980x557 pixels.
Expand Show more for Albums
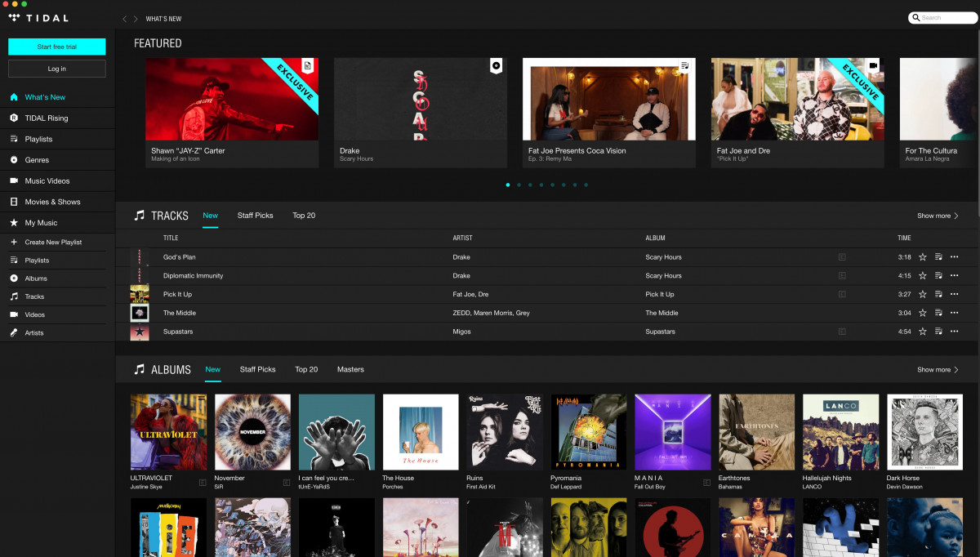[x=938, y=370]
